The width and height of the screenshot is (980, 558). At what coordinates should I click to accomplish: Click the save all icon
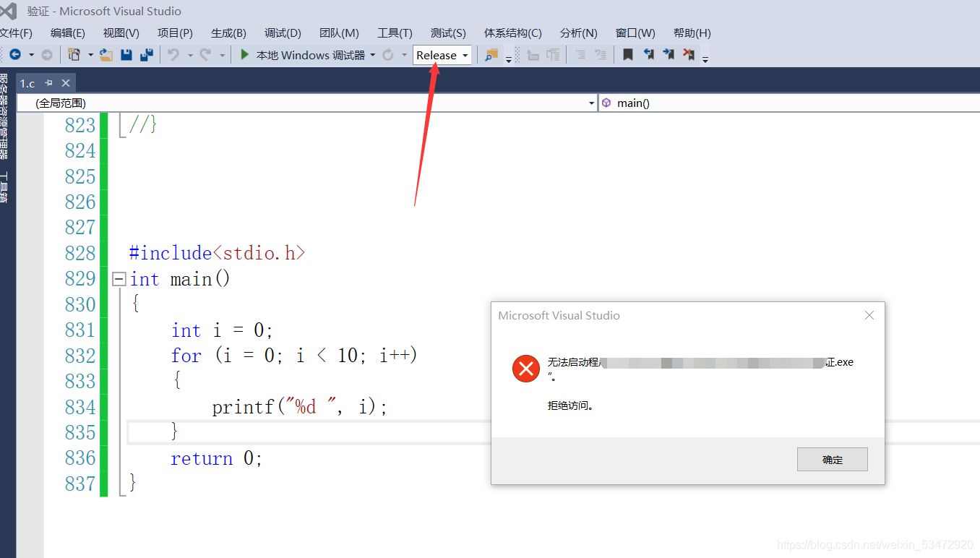pos(147,55)
